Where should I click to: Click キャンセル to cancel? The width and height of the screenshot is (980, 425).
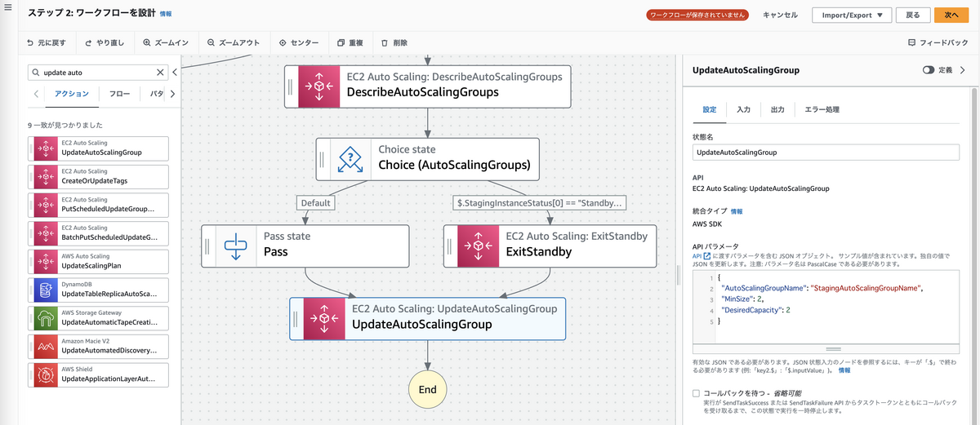tap(780, 15)
